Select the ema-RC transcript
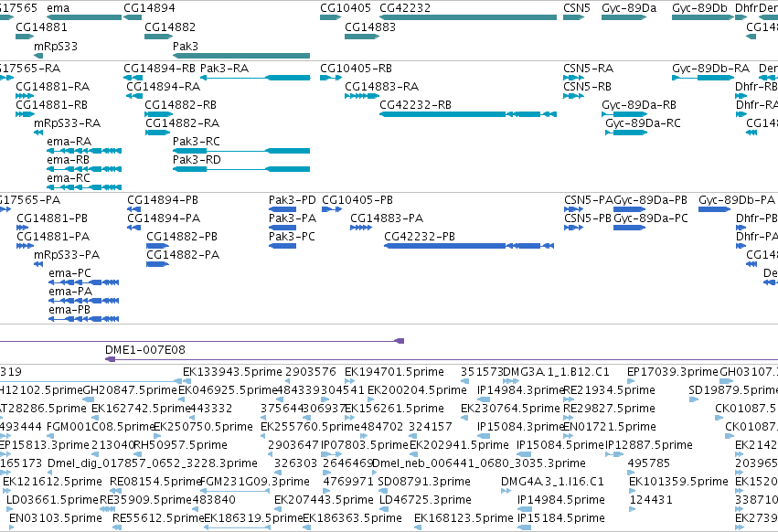778x532 pixels. [84, 187]
